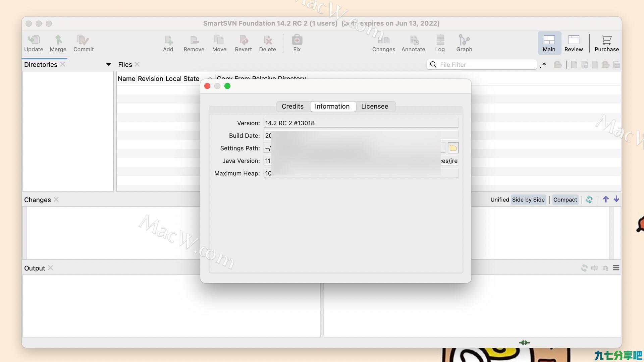Open the Changes tool in toolbar
This screenshot has height=362, width=644.
tap(383, 44)
